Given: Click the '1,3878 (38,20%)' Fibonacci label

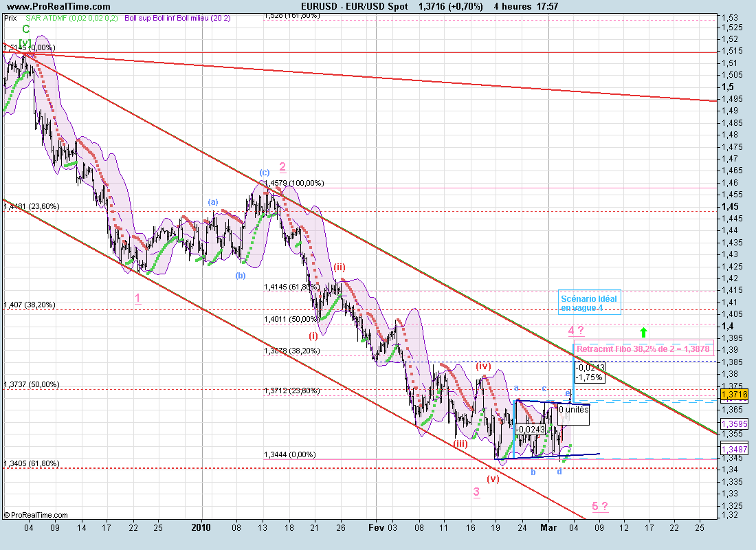Looking at the screenshot, I should (x=291, y=351).
